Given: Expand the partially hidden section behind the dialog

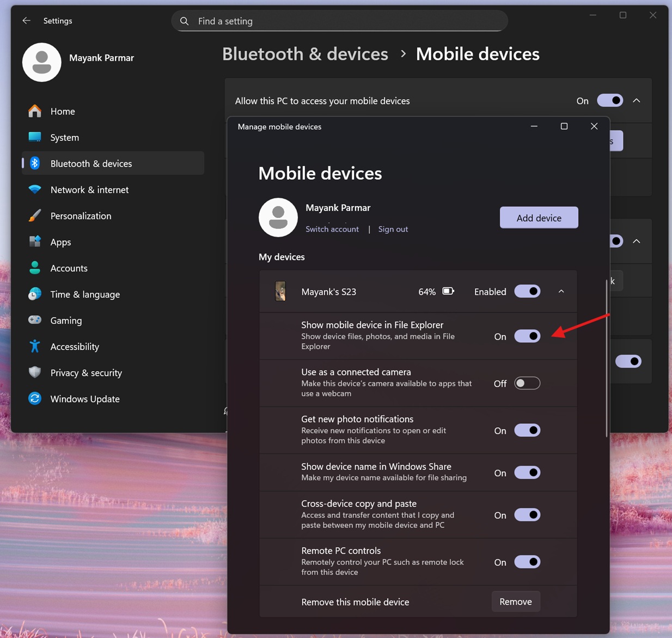Looking at the screenshot, I should [x=636, y=241].
